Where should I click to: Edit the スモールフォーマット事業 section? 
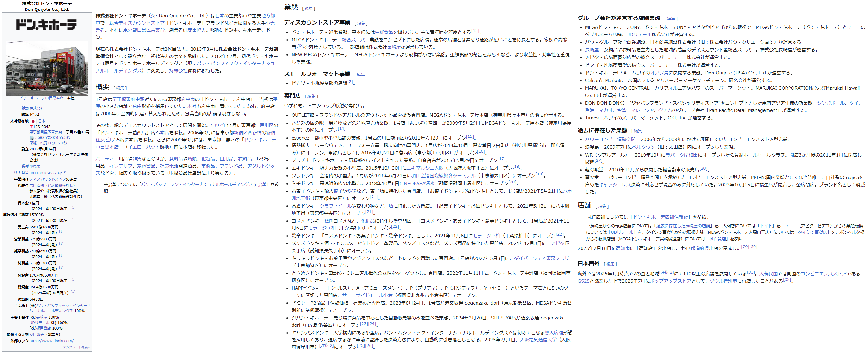tap(361, 75)
